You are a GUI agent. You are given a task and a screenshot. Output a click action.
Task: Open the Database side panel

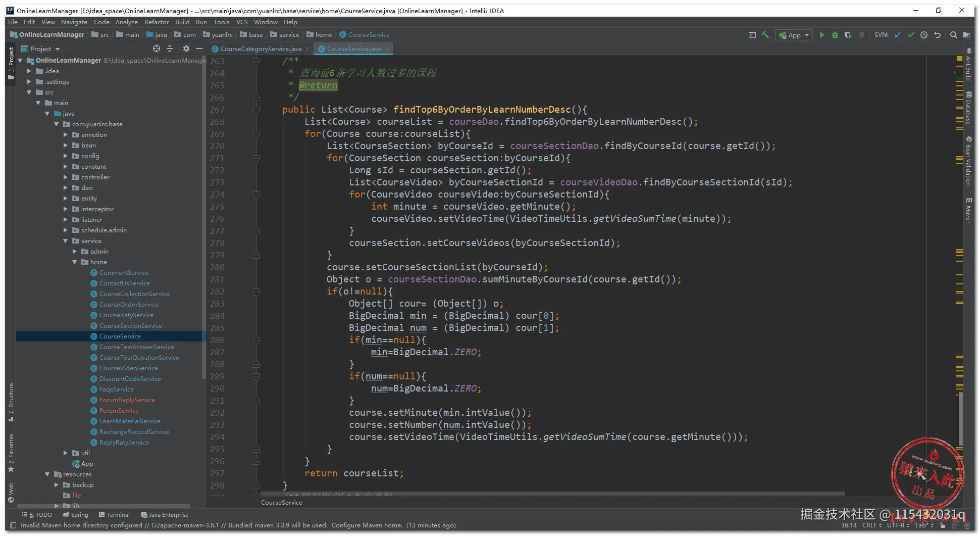point(968,108)
